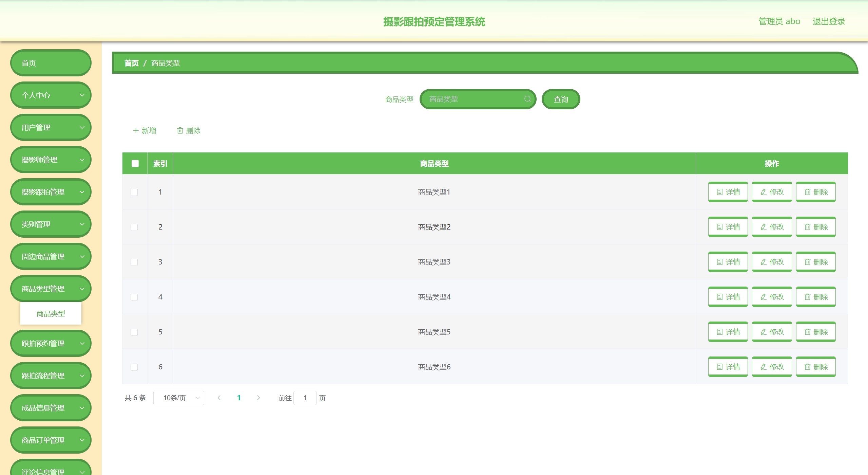This screenshot has width=868, height=475.
Task: Click the 查询 search button
Action: (560, 99)
